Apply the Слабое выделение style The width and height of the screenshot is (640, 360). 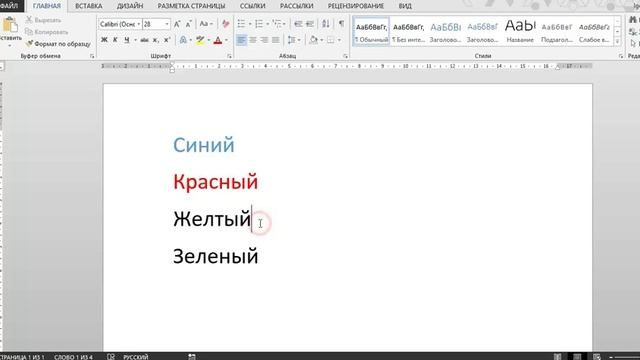[594, 32]
